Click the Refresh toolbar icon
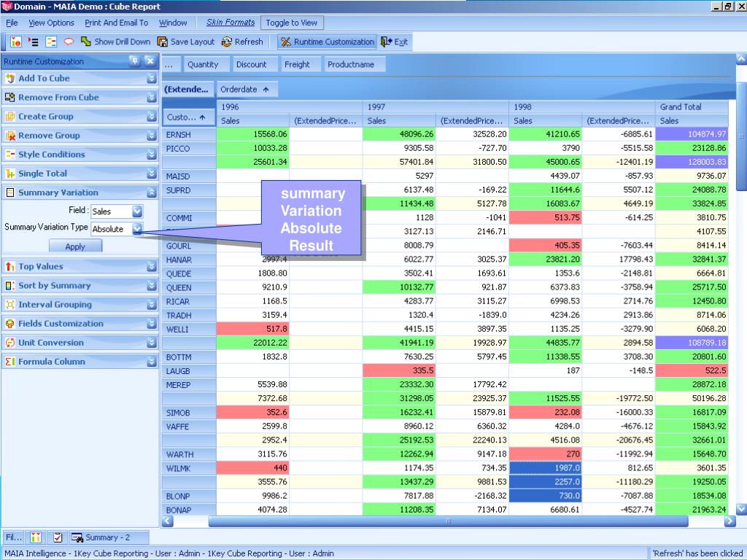Screen dimensions: 747x560 tap(227, 42)
